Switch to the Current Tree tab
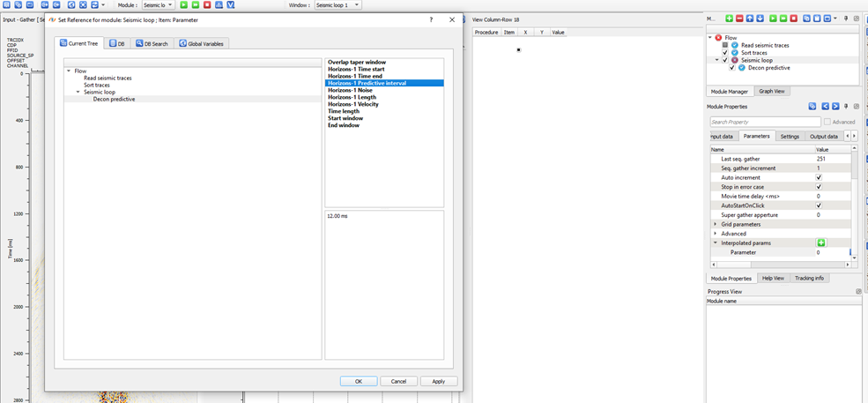 pos(79,43)
